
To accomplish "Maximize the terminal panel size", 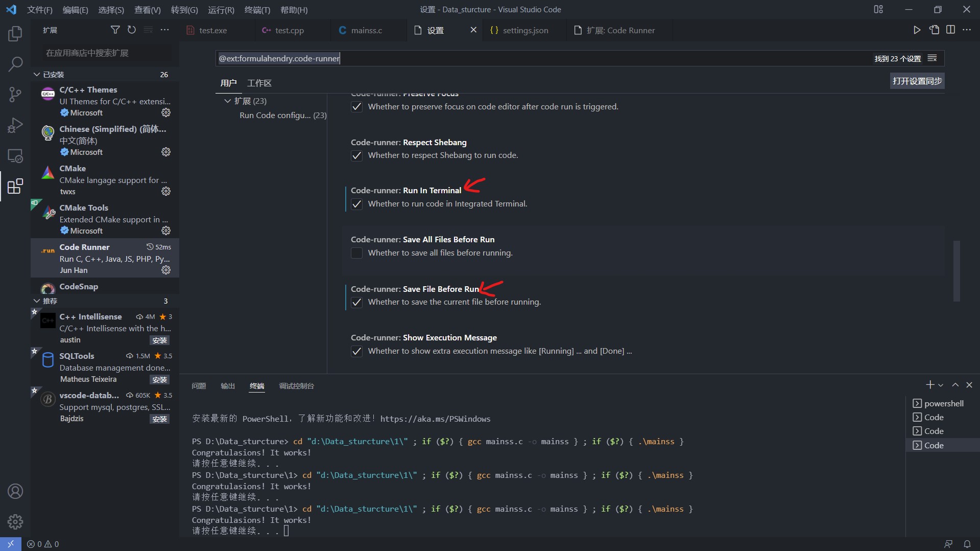I will [955, 385].
